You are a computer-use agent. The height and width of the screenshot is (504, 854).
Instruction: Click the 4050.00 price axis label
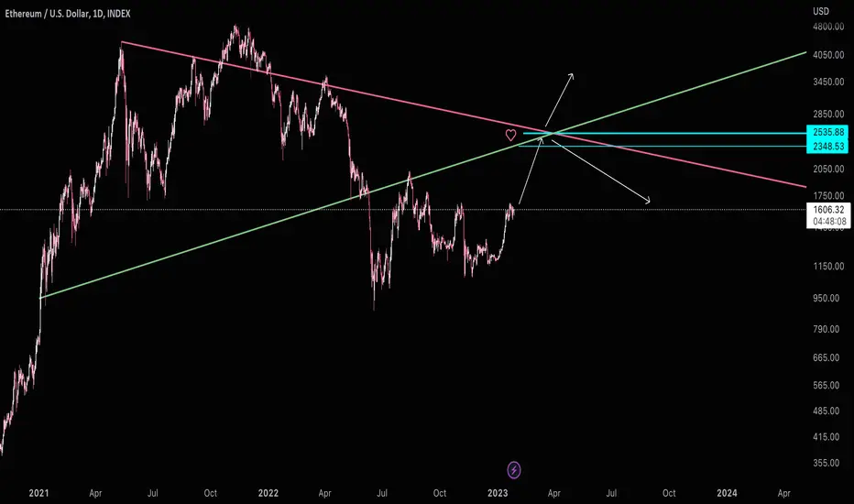(828, 55)
